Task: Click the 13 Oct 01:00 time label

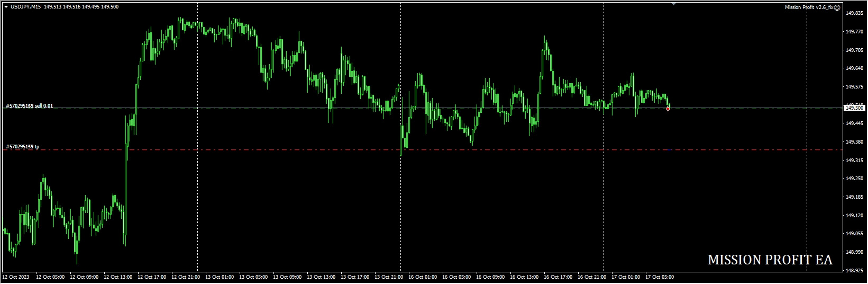Action: tap(219, 277)
